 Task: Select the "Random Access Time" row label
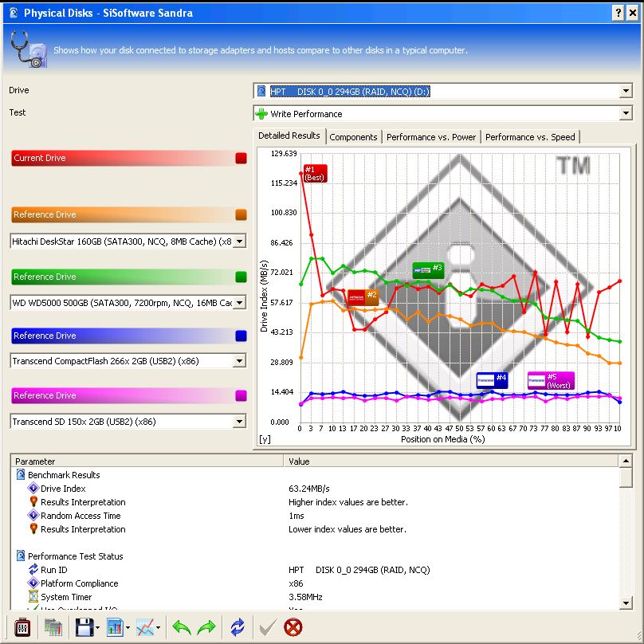coord(81,516)
